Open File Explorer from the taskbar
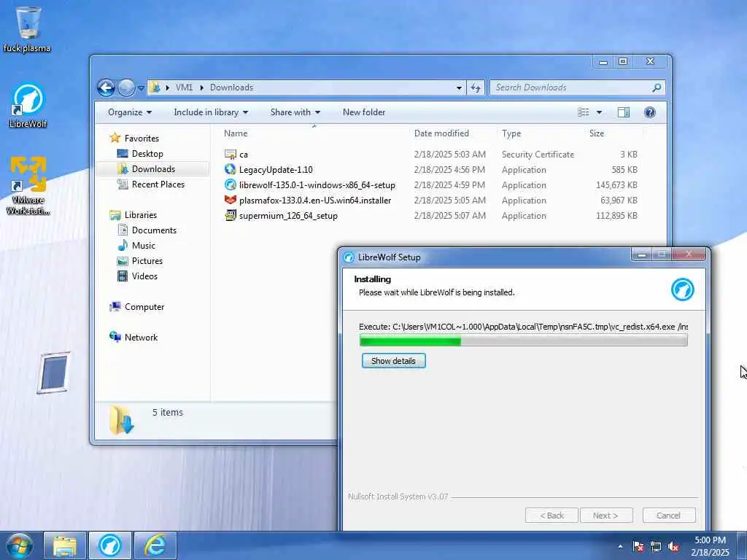Screen dimensions: 747x560 (x=65, y=545)
